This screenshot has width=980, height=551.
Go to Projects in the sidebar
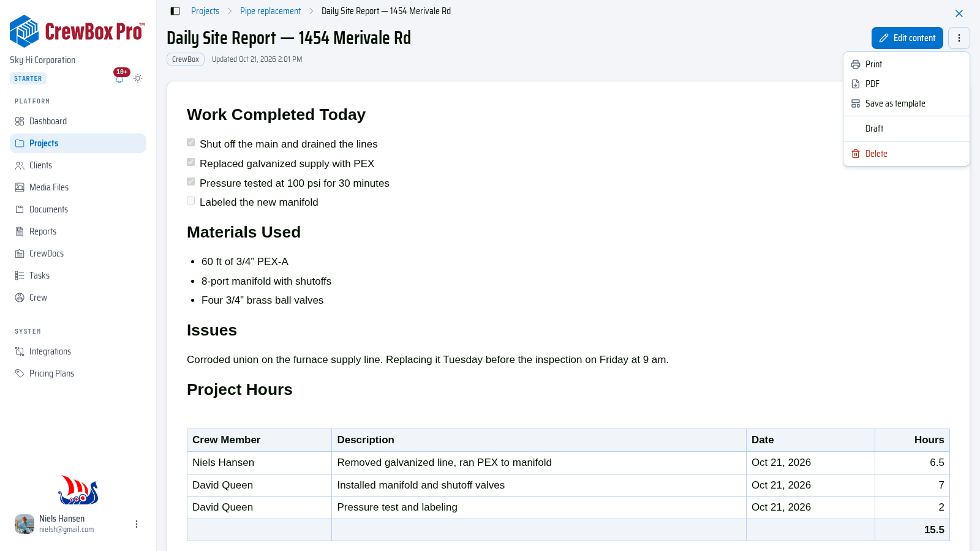(78, 143)
